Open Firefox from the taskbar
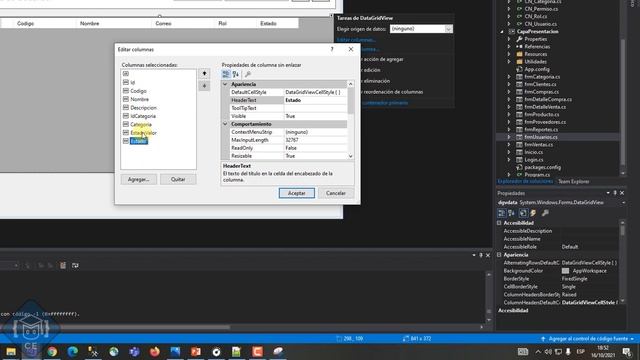The height and width of the screenshot is (360, 640). point(155,351)
